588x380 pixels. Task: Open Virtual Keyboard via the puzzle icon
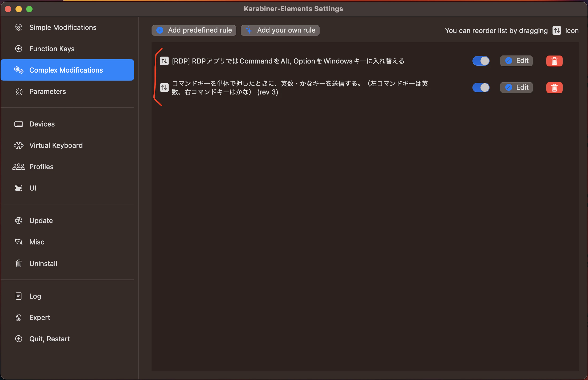click(x=18, y=145)
